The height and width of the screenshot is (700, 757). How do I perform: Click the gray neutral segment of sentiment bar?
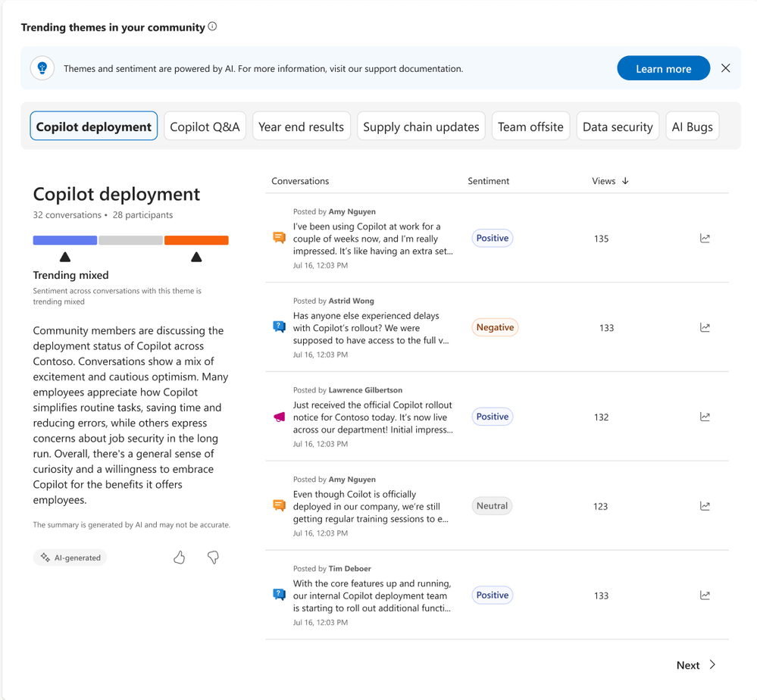(x=130, y=240)
